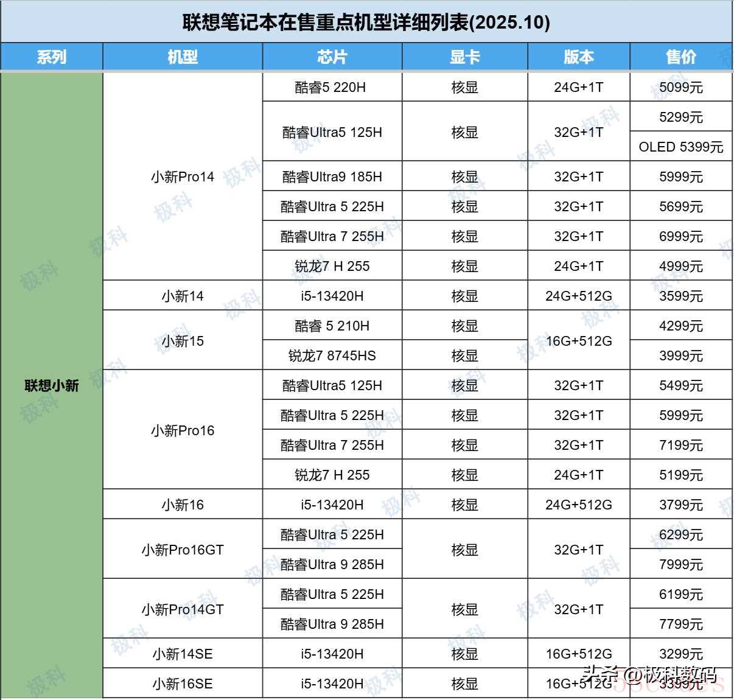Select the 小新15 model cell

coord(183,341)
